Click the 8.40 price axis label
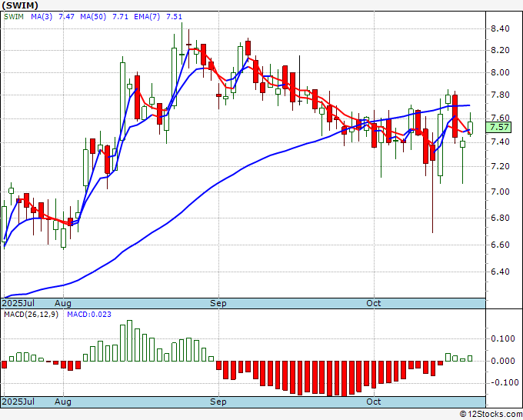The image size is (523, 420). (500, 28)
